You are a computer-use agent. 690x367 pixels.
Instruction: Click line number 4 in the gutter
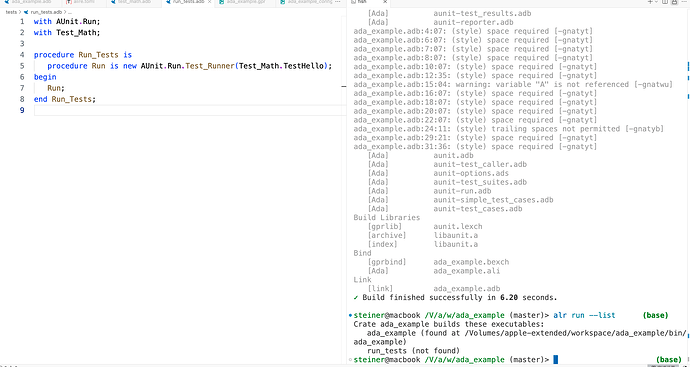(x=22, y=55)
